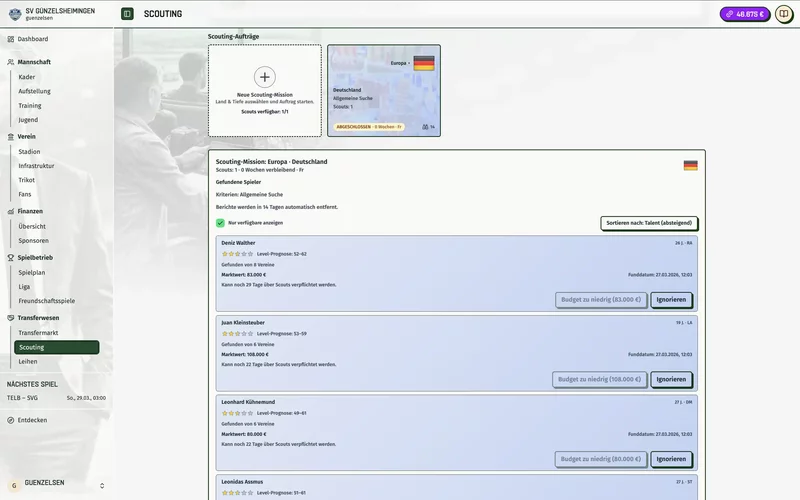Click the Dashboard grid icon
Viewport: 800px width, 500px height.
[10, 39]
